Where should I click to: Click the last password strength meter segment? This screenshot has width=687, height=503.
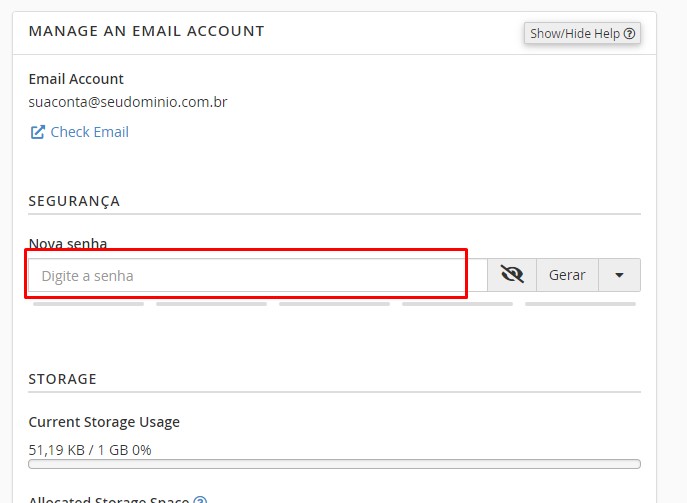point(580,303)
